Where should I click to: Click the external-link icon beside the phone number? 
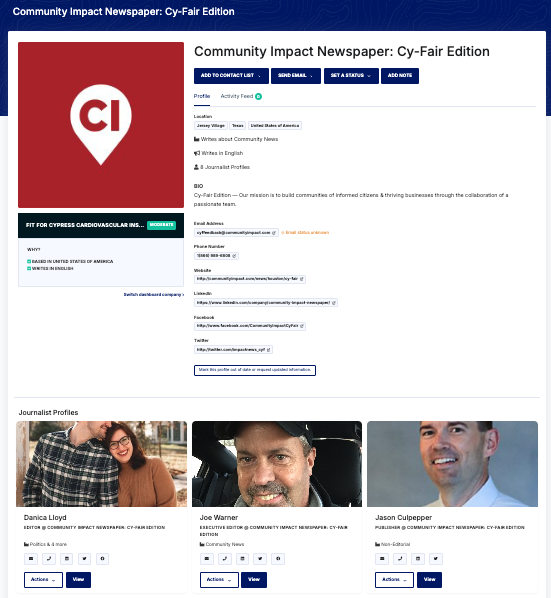tap(234, 256)
